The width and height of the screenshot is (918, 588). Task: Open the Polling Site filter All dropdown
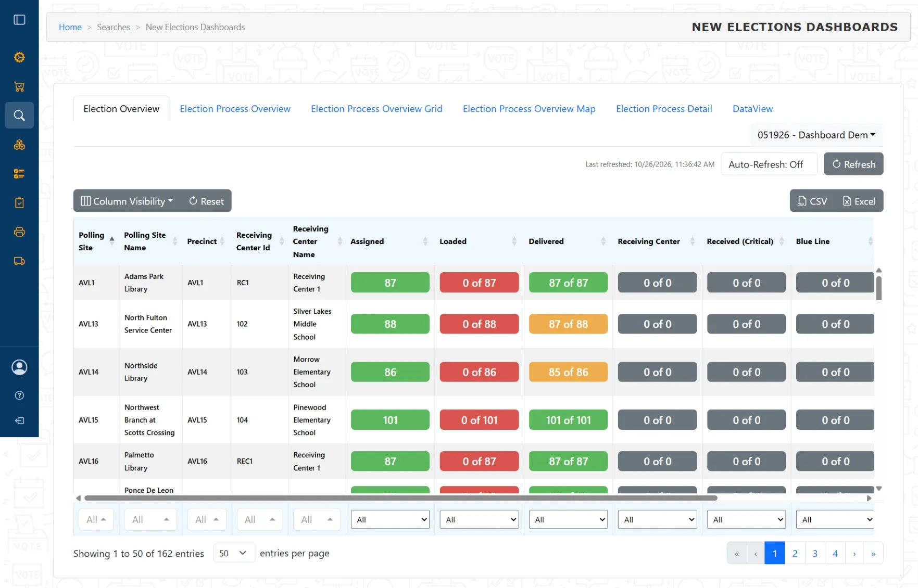coord(96,519)
